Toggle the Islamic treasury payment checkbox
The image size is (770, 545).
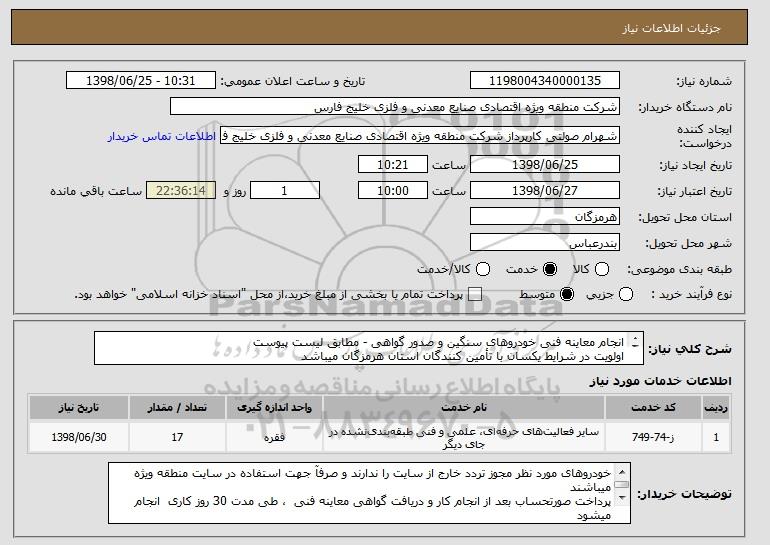[x=475, y=295]
